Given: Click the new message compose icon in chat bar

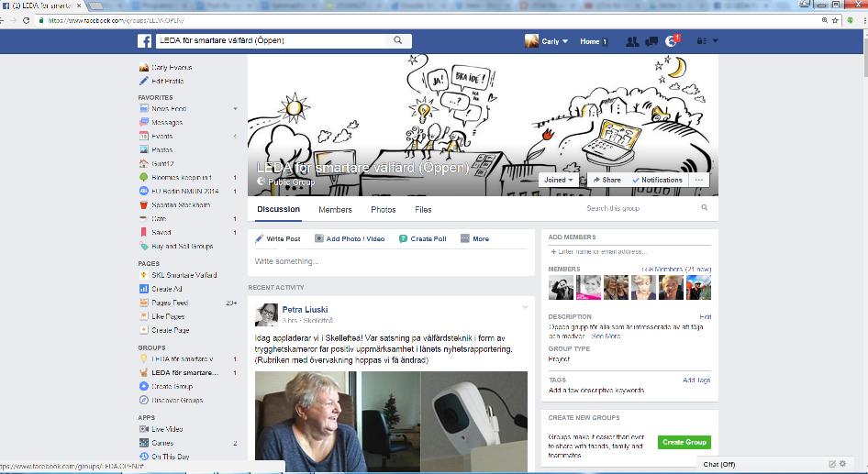Looking at the screenshot, I should tap(831, 464).
